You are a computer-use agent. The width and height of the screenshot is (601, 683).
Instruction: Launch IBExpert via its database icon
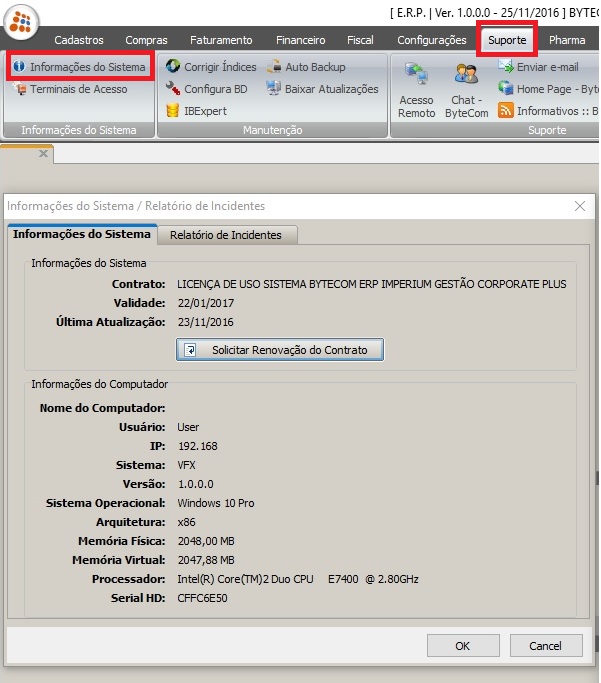point(173,111)
